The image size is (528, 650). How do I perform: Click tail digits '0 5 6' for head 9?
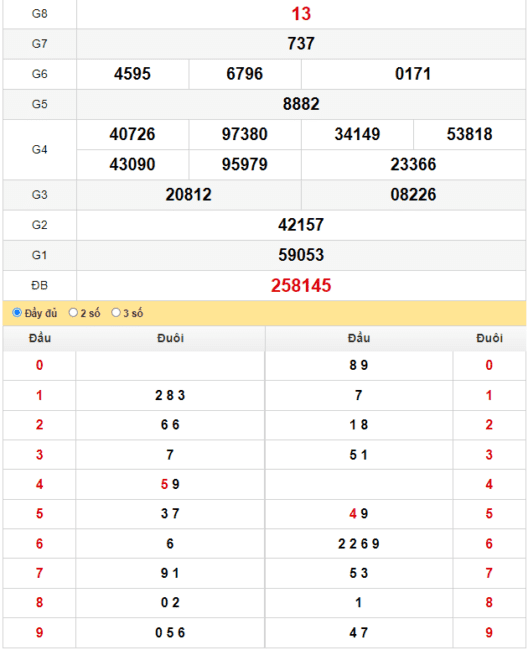pyautogui.click(x=170, y=633)
